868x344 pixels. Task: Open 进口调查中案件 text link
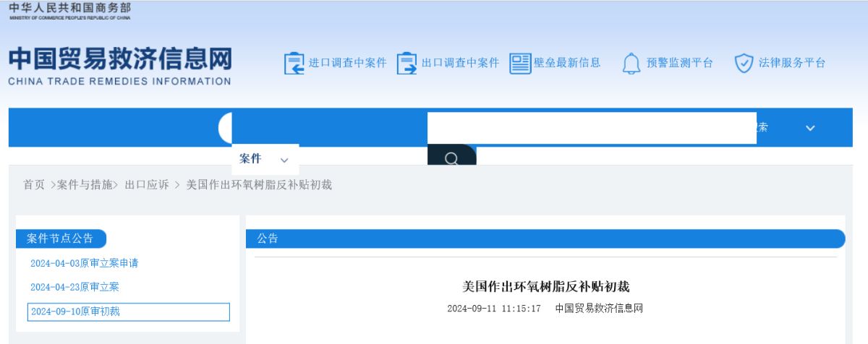coord(347,63)
